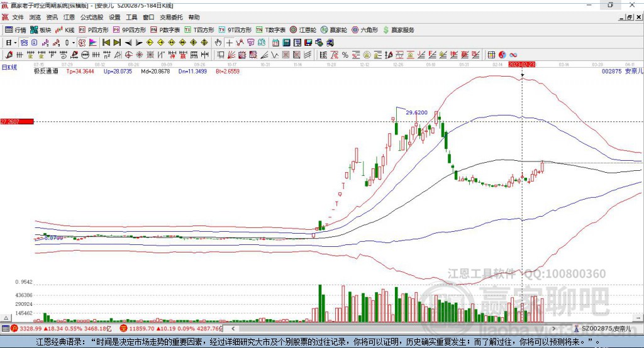Viewport: 644px width, 348px height.
Task: Toggle the crosshair cursor tool
Action: (x=230, y=43)
